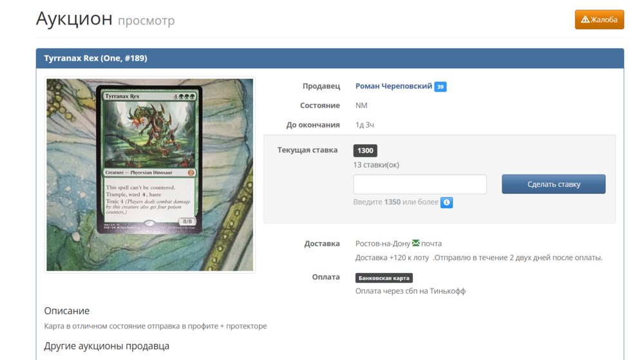Click the Аукцион page heading

[74, 19]
